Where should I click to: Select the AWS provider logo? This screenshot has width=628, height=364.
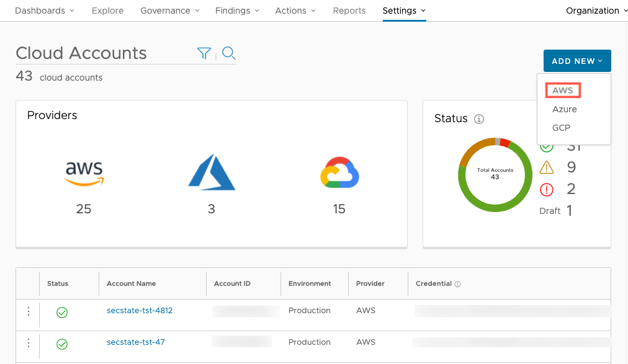(x=84, y=174)
